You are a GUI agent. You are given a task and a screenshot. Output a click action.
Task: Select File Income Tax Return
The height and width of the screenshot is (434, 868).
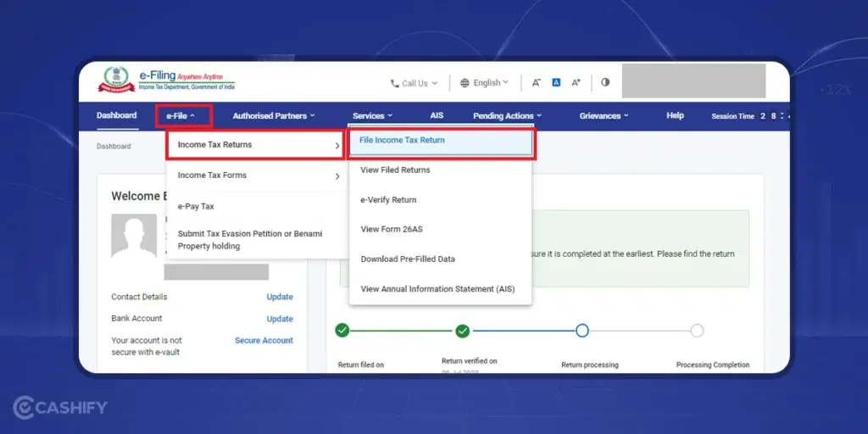tap(441, 141)
